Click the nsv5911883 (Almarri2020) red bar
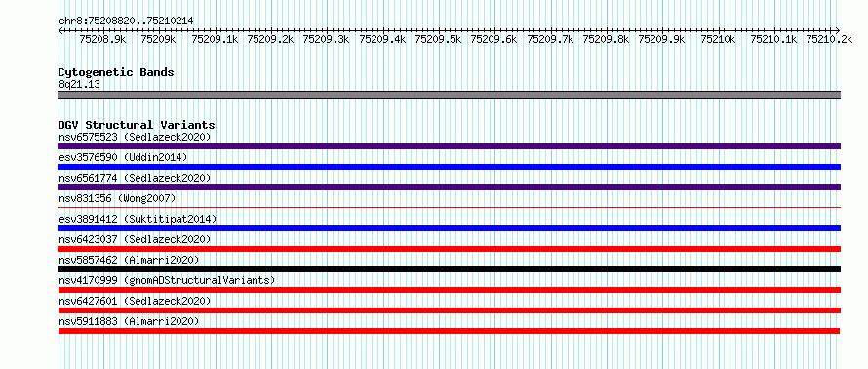Screen dimensions: 868x369 tap(449, 331)
